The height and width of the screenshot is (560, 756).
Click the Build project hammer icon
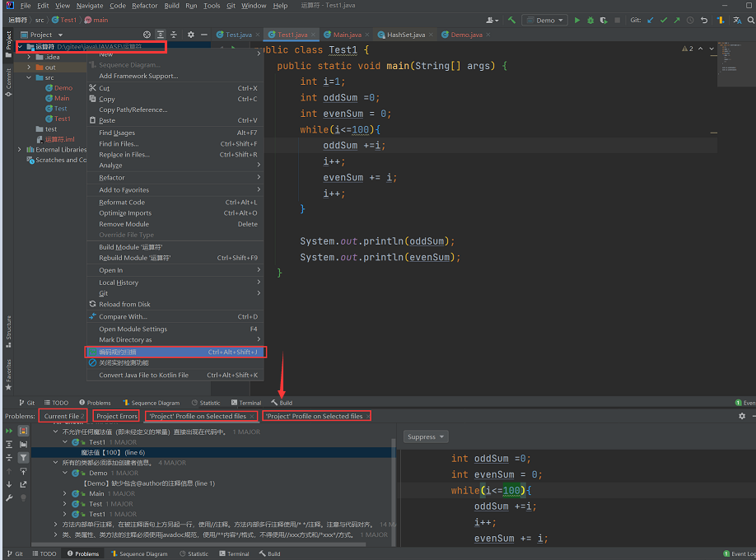point(511,21)
